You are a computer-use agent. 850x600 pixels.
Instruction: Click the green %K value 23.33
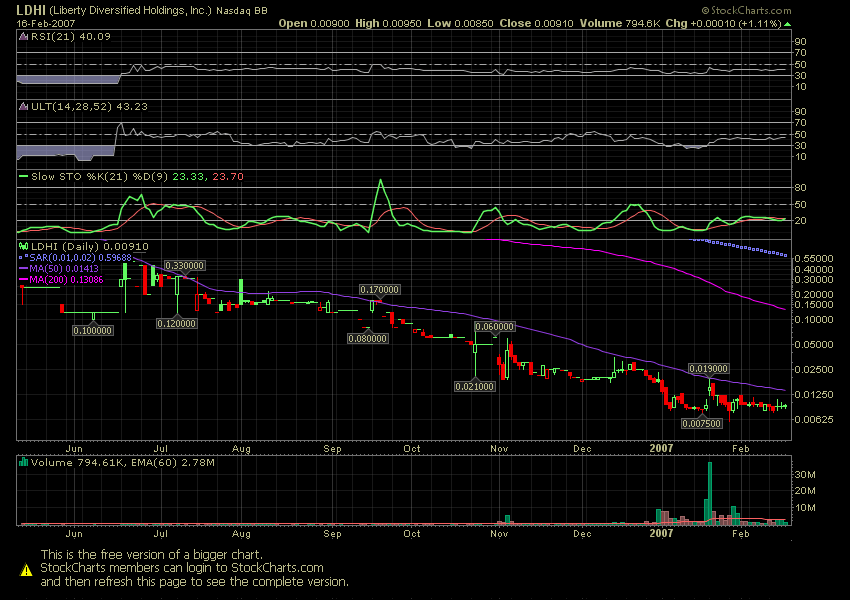[190, 177]
